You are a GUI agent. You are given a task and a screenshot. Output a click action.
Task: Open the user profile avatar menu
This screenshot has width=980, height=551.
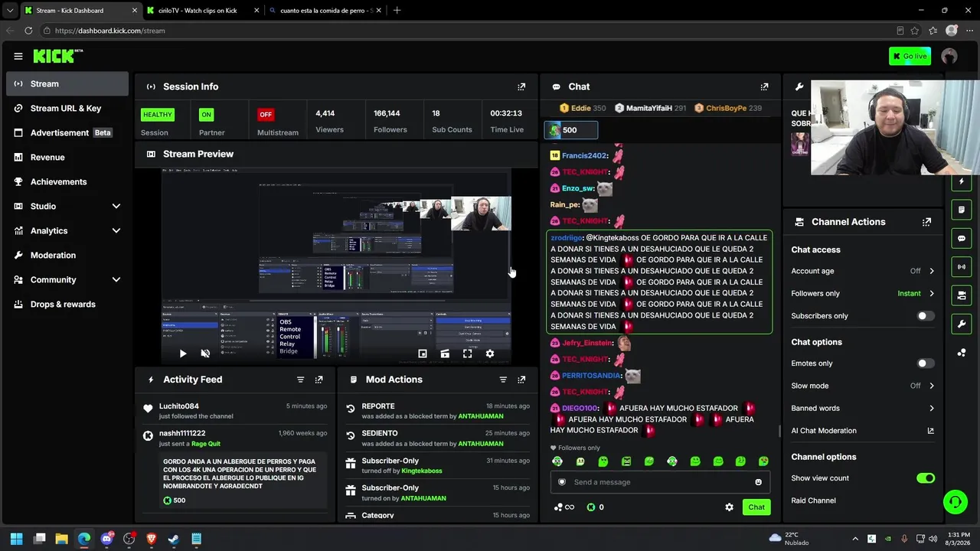pos(949,56)
